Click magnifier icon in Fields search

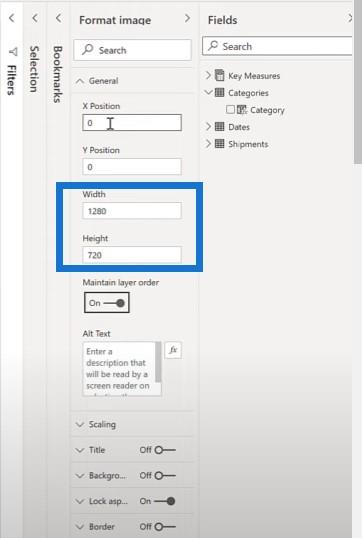point(213,45)
